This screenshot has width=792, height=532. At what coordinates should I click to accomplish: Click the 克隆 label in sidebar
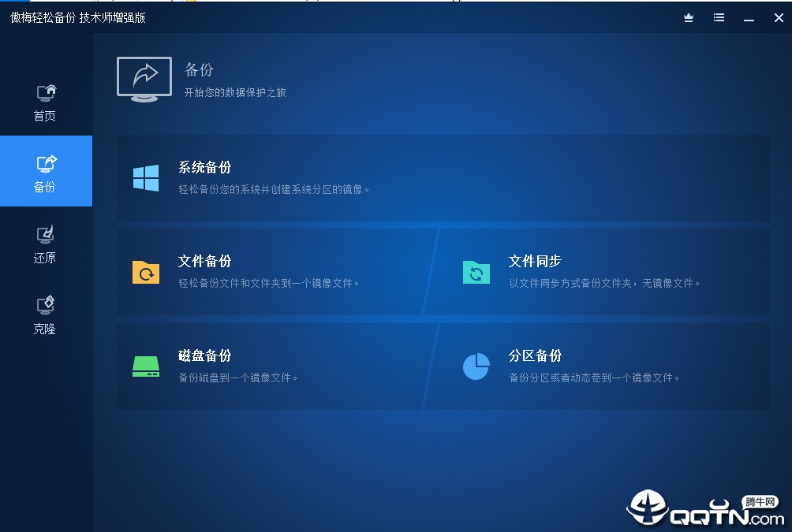[x=45, y=329]
